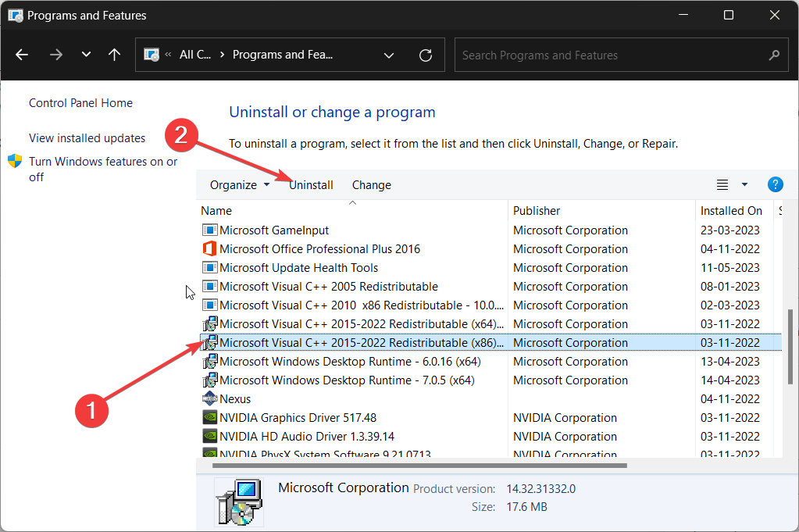Click Change in the toolbar

pos(372,185)
